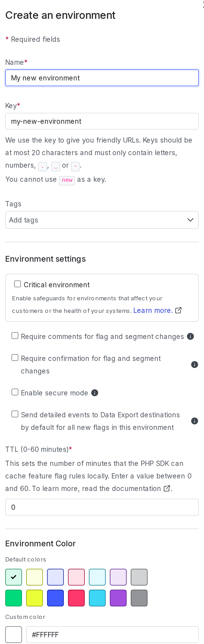Open info tooltip for require comments setting
Screen dimensions: 204x644
coord(190,337)
